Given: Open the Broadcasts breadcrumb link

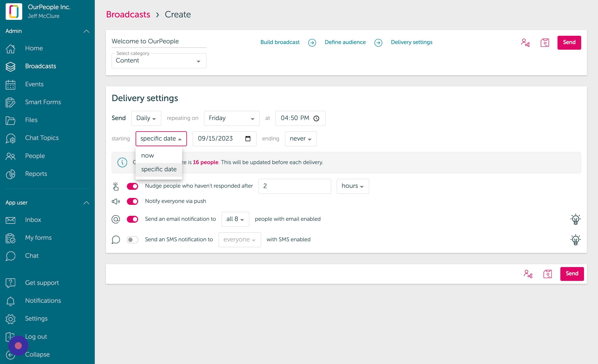Looking at the screenshot, I should coord(128,15).
